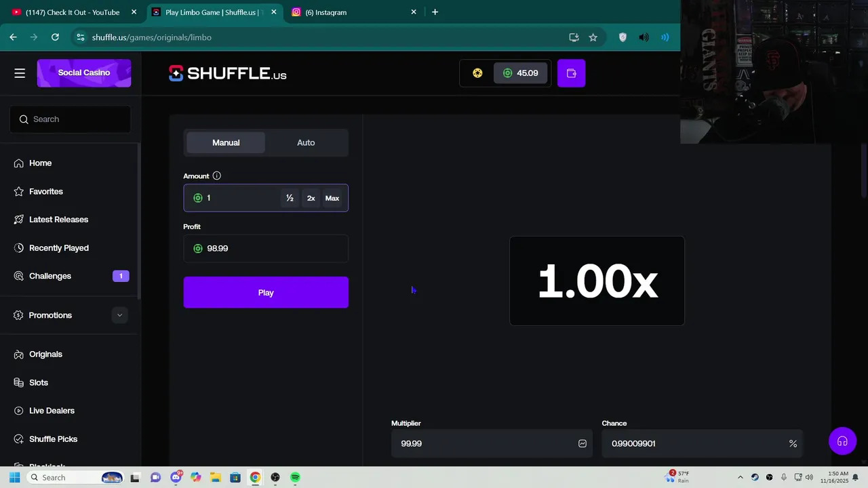Image resolution: width=868 pixels, height=488 pixels.
Task: Click the percent icon in Chance field
Action: tap(793, 443)
